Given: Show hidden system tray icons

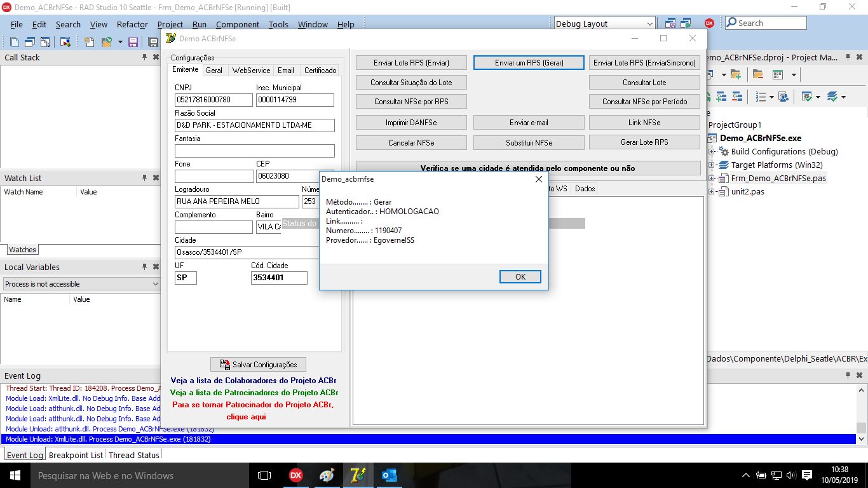Looking at the screenshot, I should pyautogui.click(x=746, y=475).
